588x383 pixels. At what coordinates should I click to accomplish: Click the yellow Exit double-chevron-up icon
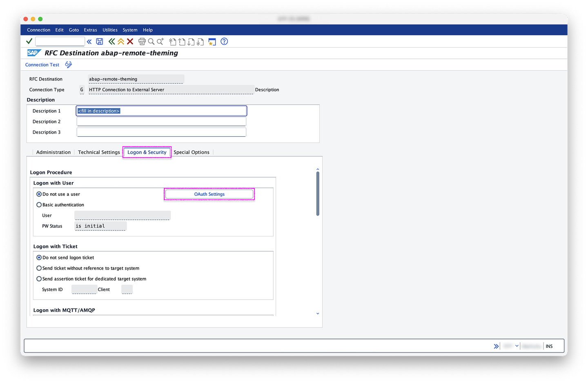121,41
